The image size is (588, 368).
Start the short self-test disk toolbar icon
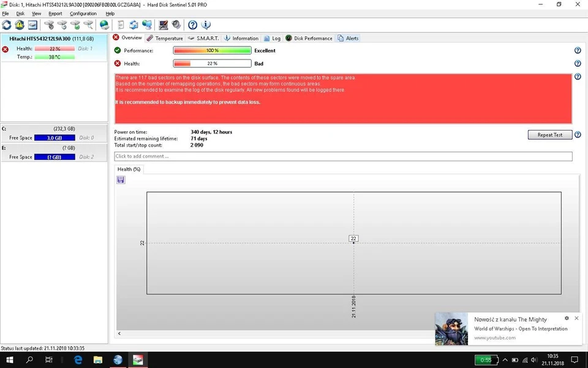coord(49,25)
